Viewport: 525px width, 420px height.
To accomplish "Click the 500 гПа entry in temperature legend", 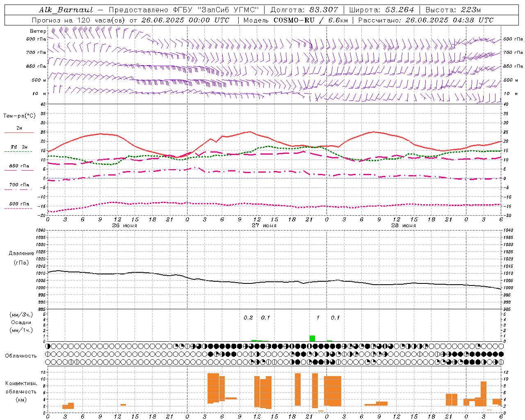I will coord(19,204).
